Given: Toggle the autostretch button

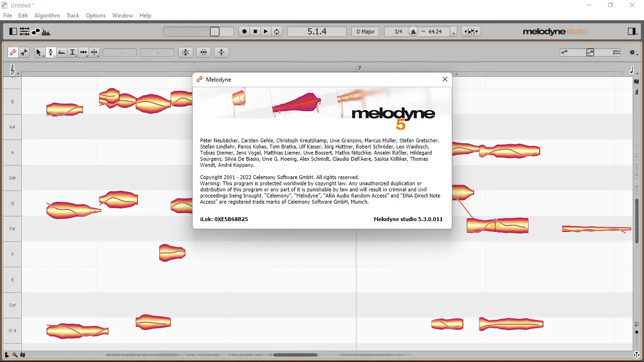Looking at the screenshot, I should [471, 32].
